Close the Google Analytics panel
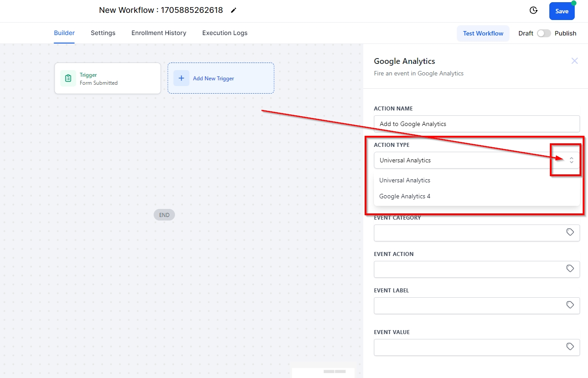588x378 pixels. tap(574, 61)
